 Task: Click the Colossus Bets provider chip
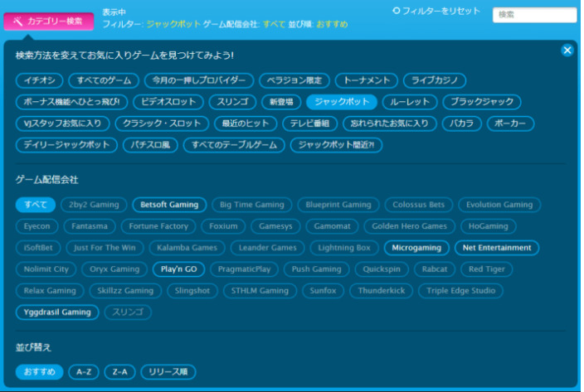point(419,205)
